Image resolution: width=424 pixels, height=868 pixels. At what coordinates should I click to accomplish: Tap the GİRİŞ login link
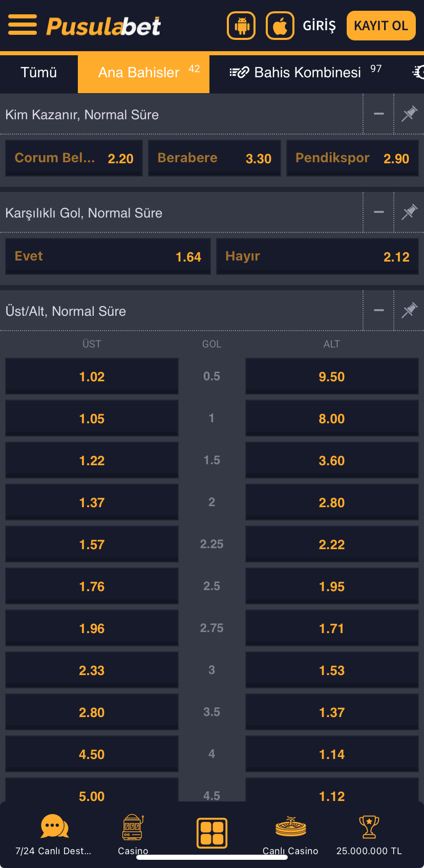click(x=320, y=26)
